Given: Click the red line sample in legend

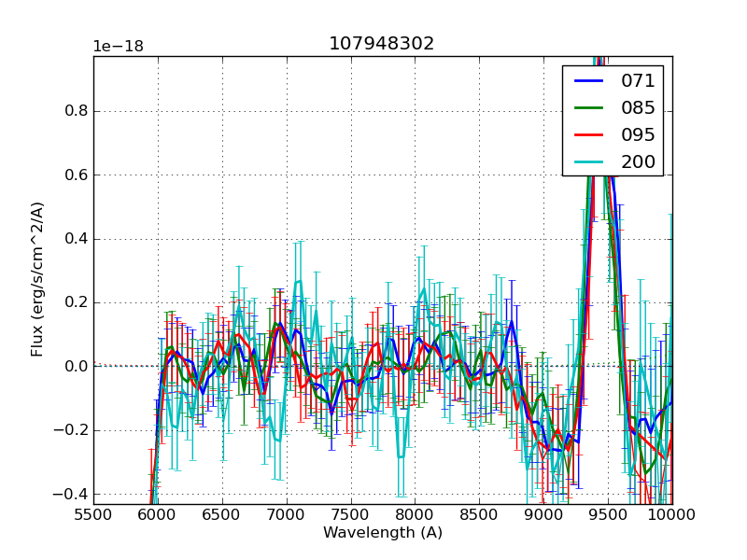Looking at the screenshot, I should click(x=590, y=135).
